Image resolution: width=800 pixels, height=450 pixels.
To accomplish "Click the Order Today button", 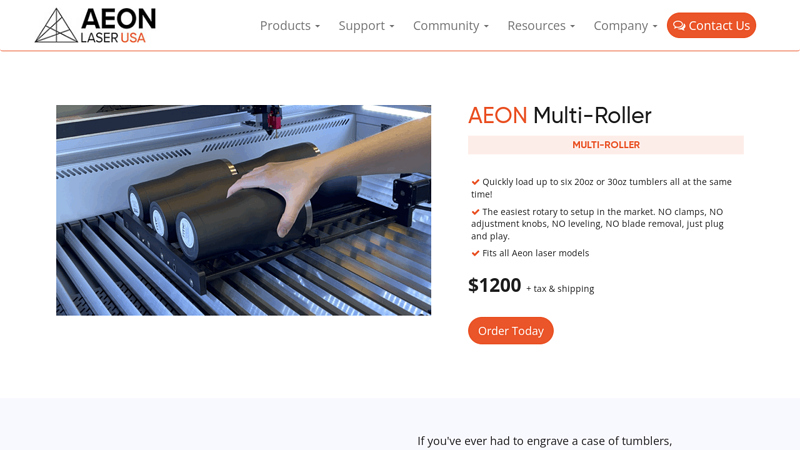I will point(511,331).
